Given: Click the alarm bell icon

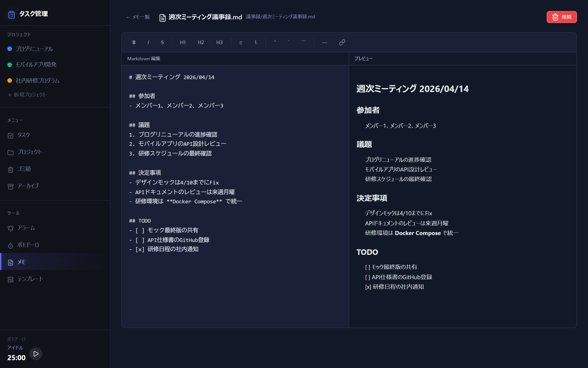Looking at the screenshot, I should coord(10,228).
